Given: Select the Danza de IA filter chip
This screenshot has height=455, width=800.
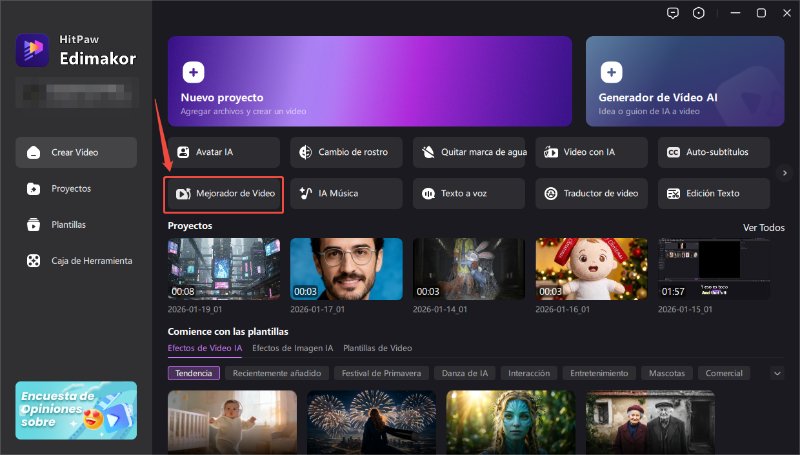Looking at the screenshot, I should point(465,373).
